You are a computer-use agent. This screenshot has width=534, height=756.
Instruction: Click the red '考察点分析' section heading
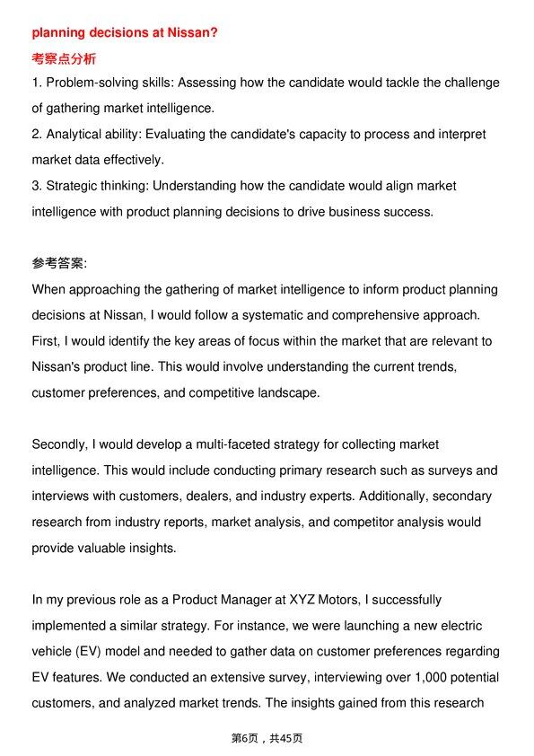coord(64,59)
